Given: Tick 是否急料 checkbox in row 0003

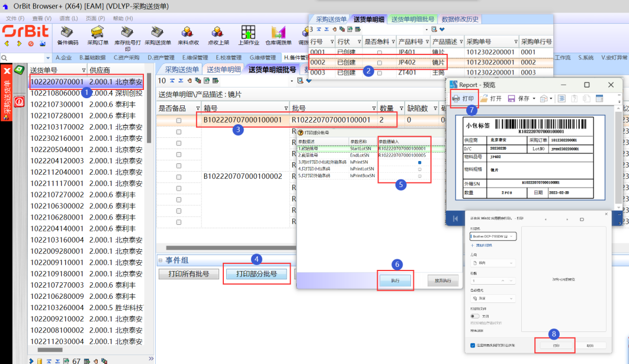Looking at the screenshot, I should [380, 73].
